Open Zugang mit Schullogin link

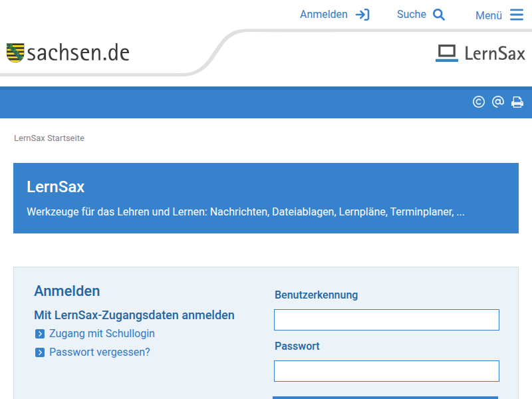click(102, 334)
